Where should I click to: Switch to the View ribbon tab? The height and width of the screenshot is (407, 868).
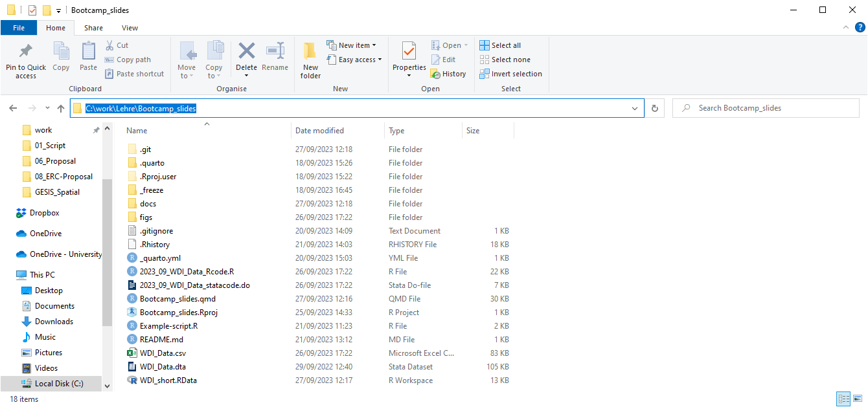130,28
